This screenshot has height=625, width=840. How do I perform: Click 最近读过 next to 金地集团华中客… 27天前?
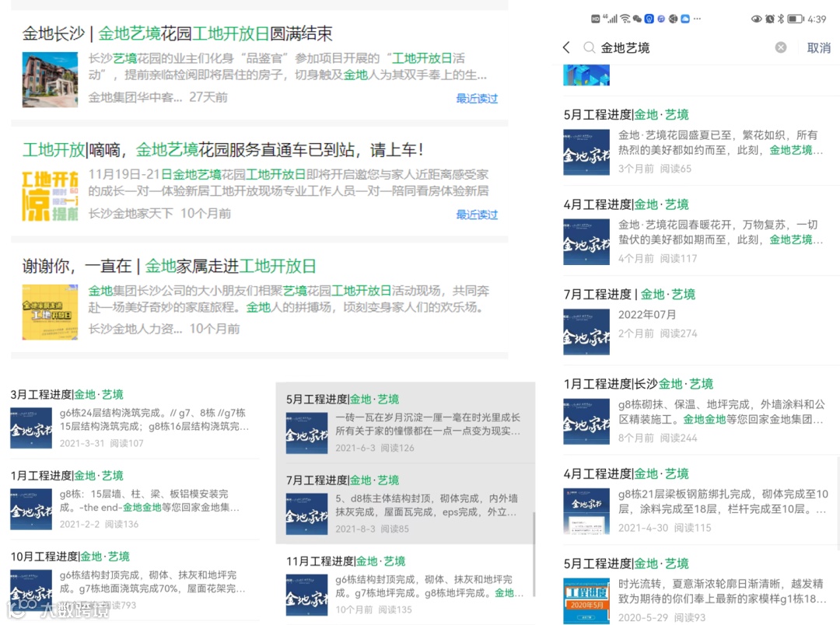[477, 98]
